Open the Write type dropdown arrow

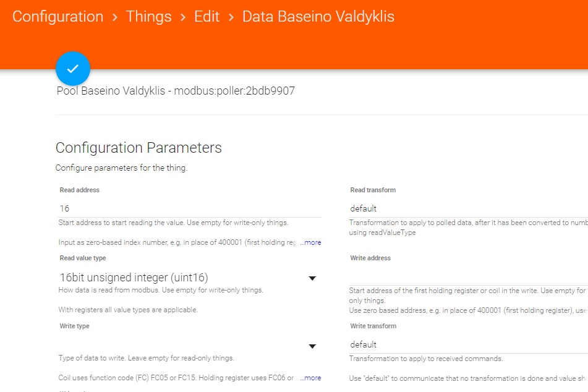[x=312, y=346]
